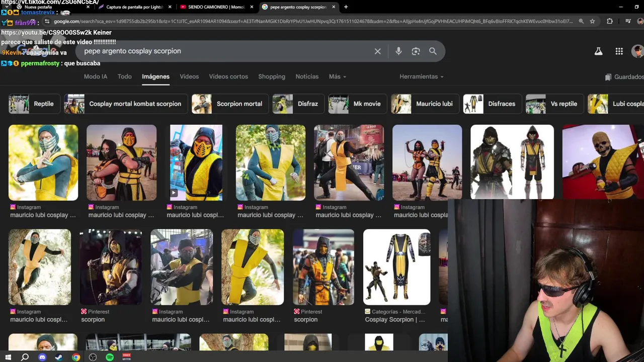Image resolution: width=644 pixels, height=362 pixels.
Task: Open the Videos cortos tab
Action: point(228,76)
